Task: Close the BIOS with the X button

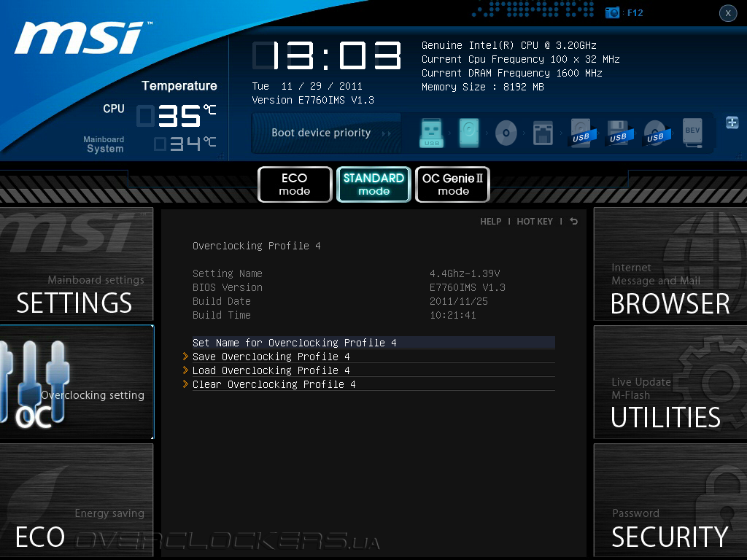Action: coord(728,13)
